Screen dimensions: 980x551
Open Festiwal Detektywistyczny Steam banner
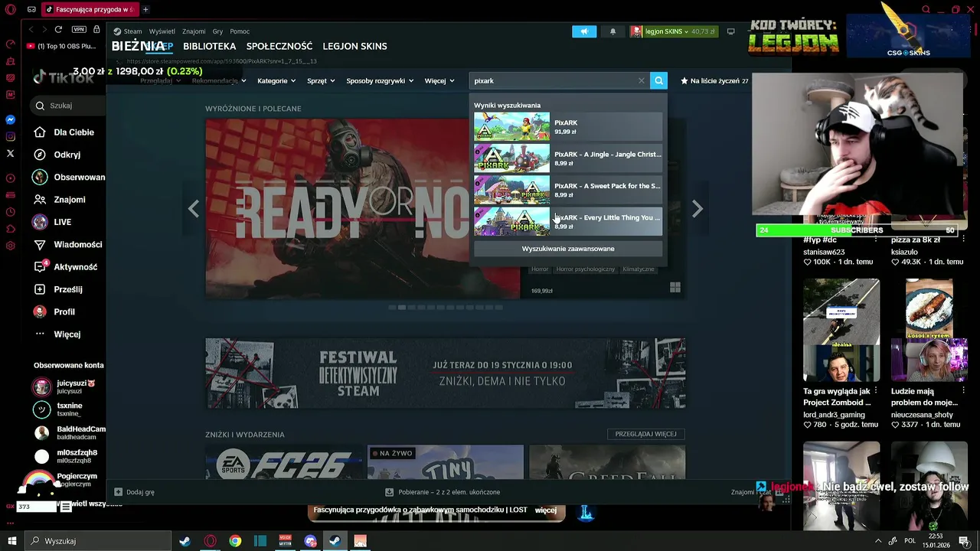click(x=446, y=373)
